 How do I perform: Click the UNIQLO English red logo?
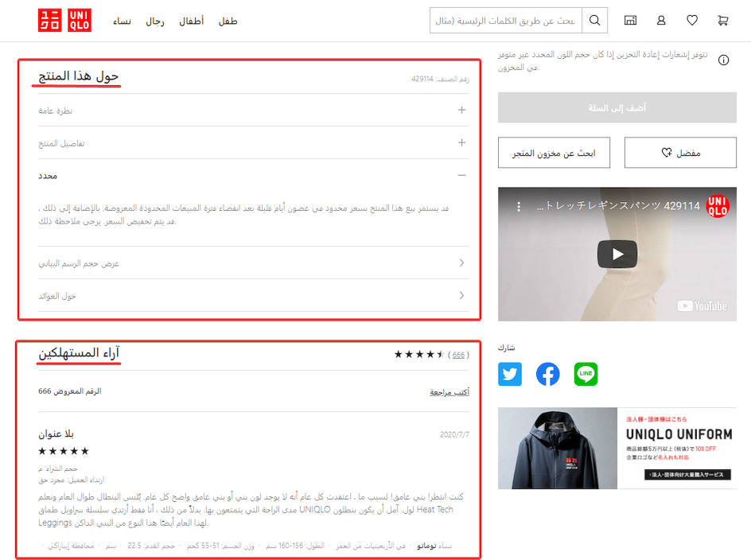point(79,20)
